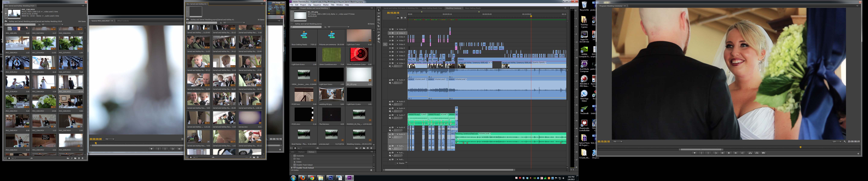Select the Selection tool in tools panel
The width and height of the screenshot is (868, 181).
(379, 10)
